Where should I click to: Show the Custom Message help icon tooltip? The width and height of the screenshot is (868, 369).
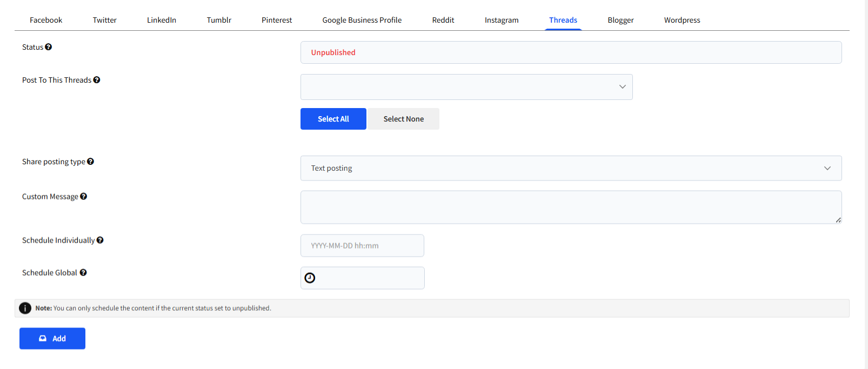click(84, 197)
